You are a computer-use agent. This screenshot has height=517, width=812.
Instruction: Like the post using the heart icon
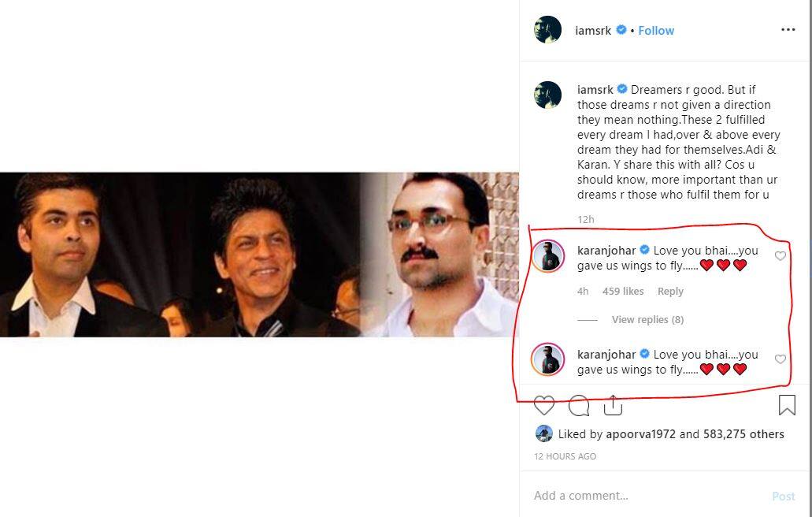coord(544,405)
